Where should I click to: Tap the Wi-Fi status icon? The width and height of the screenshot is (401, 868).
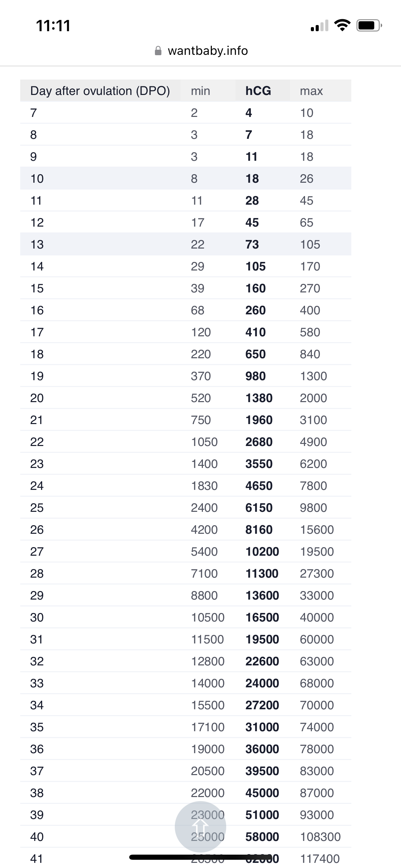pos(342,25)
